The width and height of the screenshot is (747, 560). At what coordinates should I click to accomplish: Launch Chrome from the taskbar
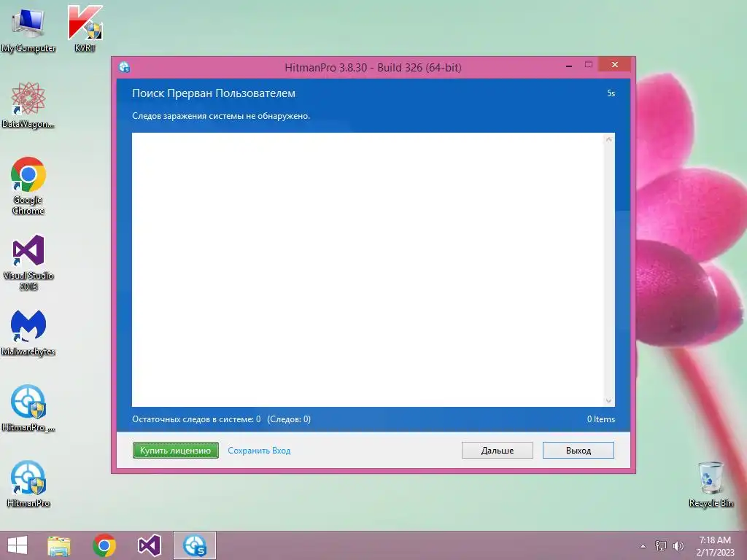[x=104, y=545]
